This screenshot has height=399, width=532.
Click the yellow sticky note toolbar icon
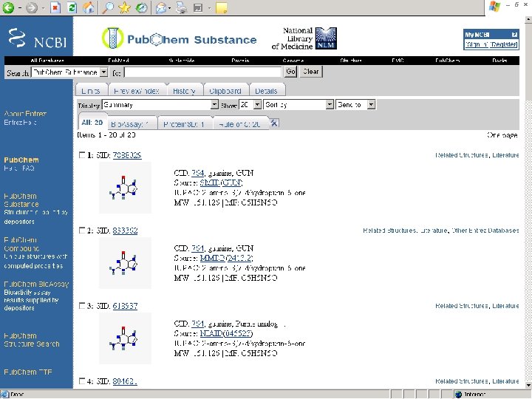pyautogui.click(x=222, y=8)
